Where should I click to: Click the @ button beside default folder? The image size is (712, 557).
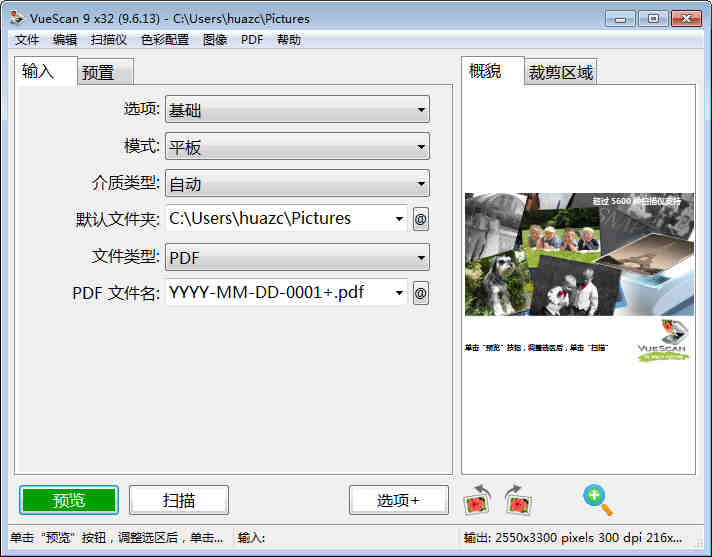tap(420, 219)
